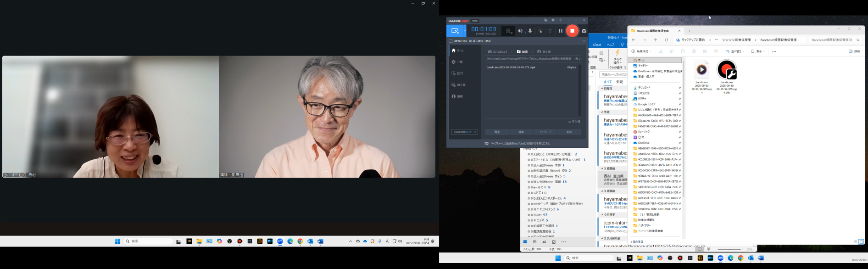This screenshot has width=868, height=269.
Task: Pause the Bandicam recording
Action: point(560,31)
